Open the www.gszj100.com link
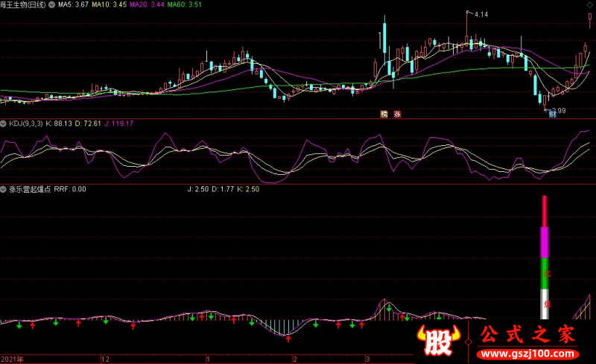This screenshot has height=364, width=596. point(527,354)
